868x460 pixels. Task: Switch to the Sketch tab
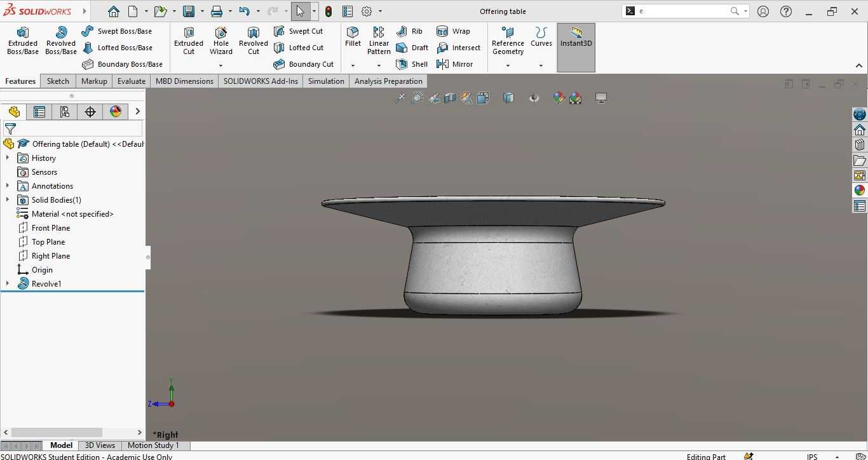[x=58, y=81]
